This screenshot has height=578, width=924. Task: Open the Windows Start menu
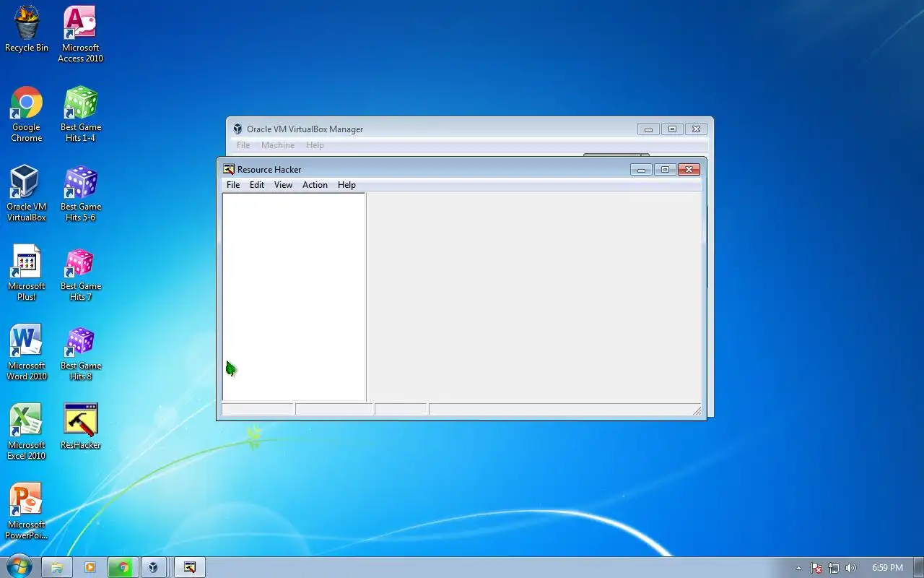tap(18, 567)
